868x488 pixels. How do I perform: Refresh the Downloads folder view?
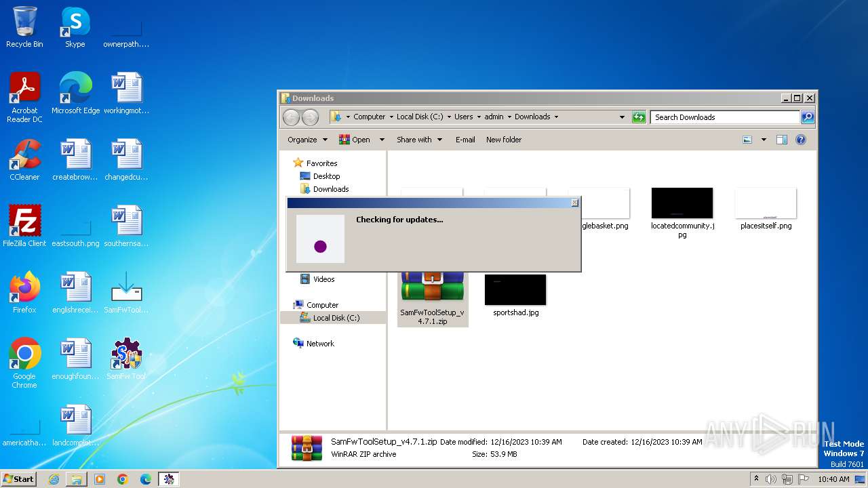pos(639,117)
